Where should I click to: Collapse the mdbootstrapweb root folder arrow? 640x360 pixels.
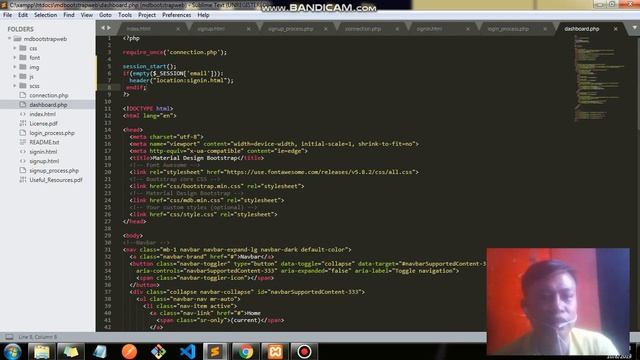click(9, 39)
